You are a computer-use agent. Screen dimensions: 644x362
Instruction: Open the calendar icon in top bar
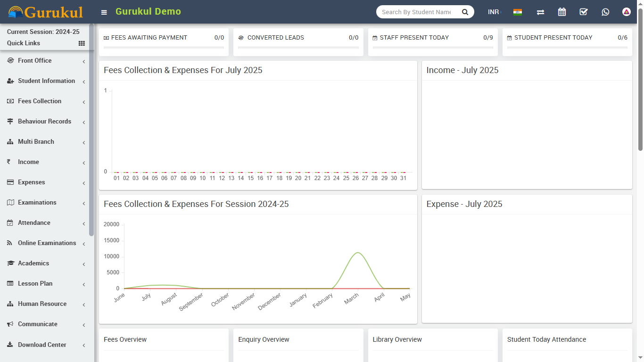click(x=562, y=12)
